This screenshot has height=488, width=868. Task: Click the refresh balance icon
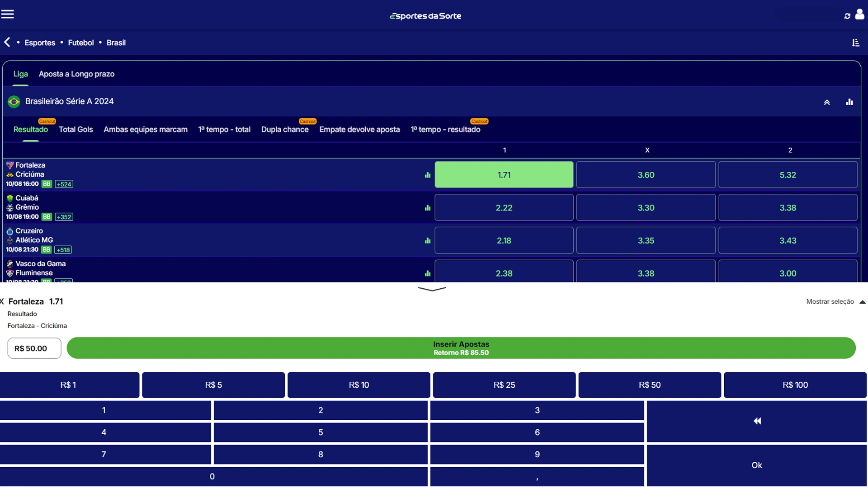847,16
